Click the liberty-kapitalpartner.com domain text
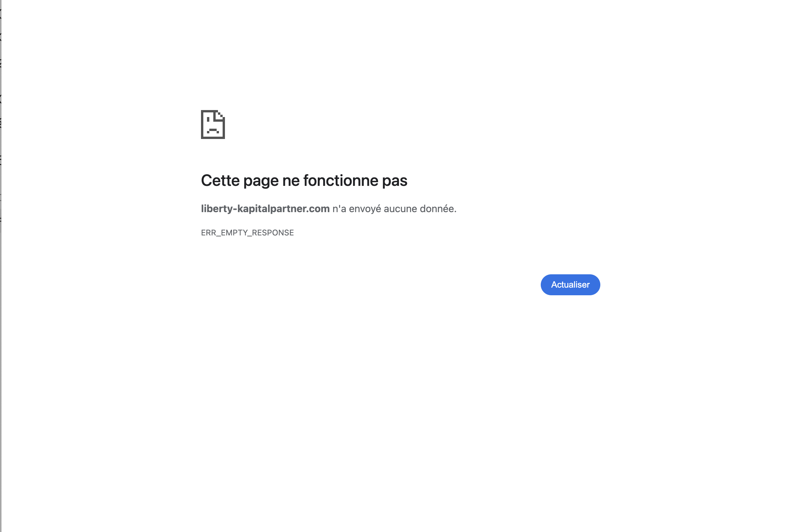 pyautogui.click(x=265, y=208)
